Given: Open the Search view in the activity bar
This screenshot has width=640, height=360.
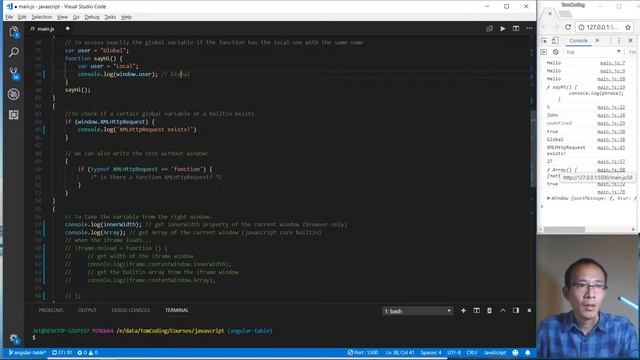Looking at the screenshot, I should click(13, 52).
